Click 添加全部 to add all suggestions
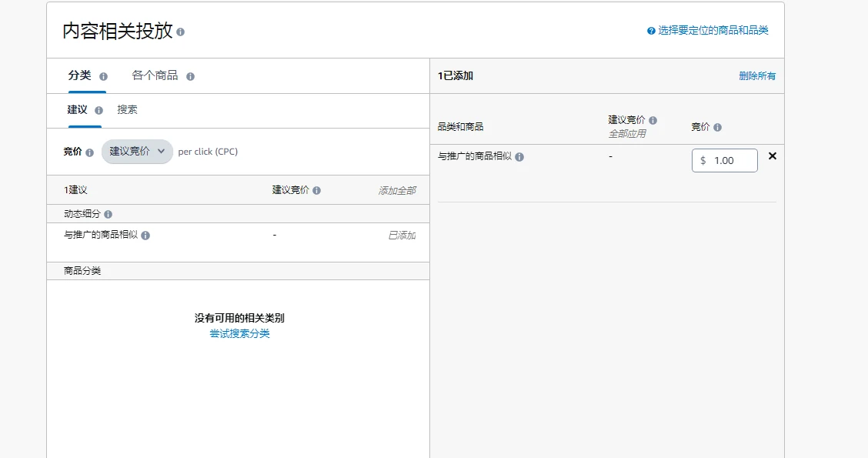Image resolution: width=868 pixels, height=458 pixels. coord(396,190)
